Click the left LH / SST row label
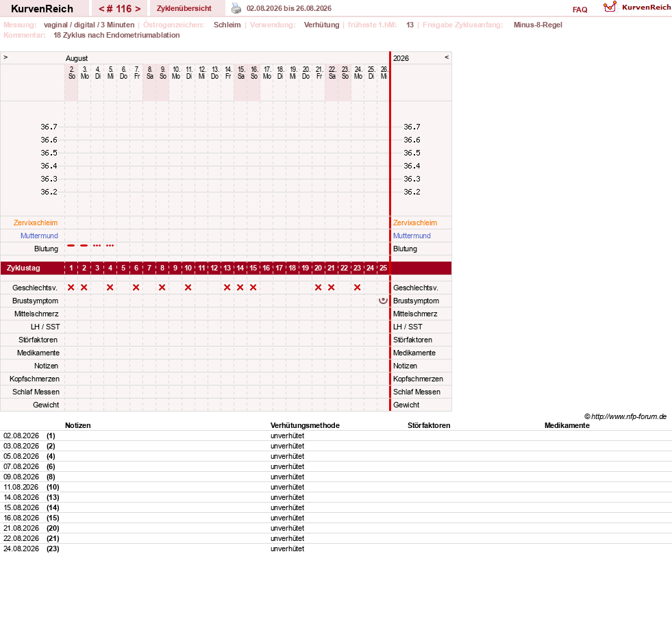Image resolution: width=672 pixels, height=630 pixels. point(45,327)
